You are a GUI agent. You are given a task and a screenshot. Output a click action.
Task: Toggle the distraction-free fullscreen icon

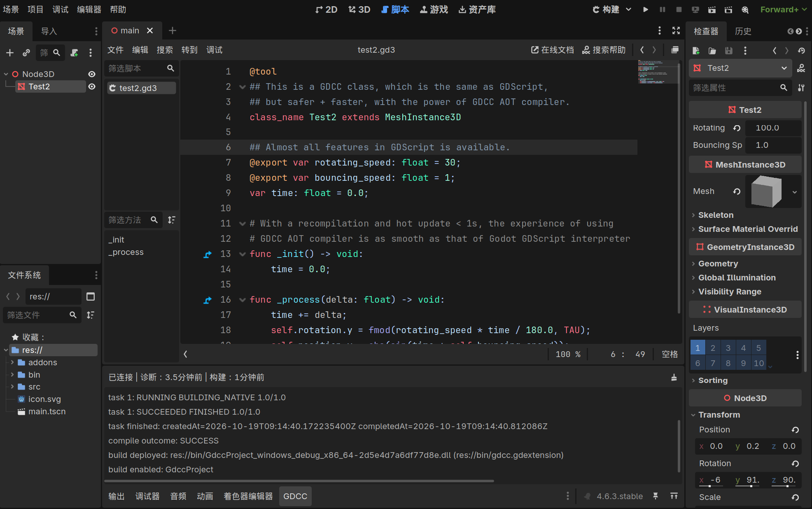coord(676,30)
